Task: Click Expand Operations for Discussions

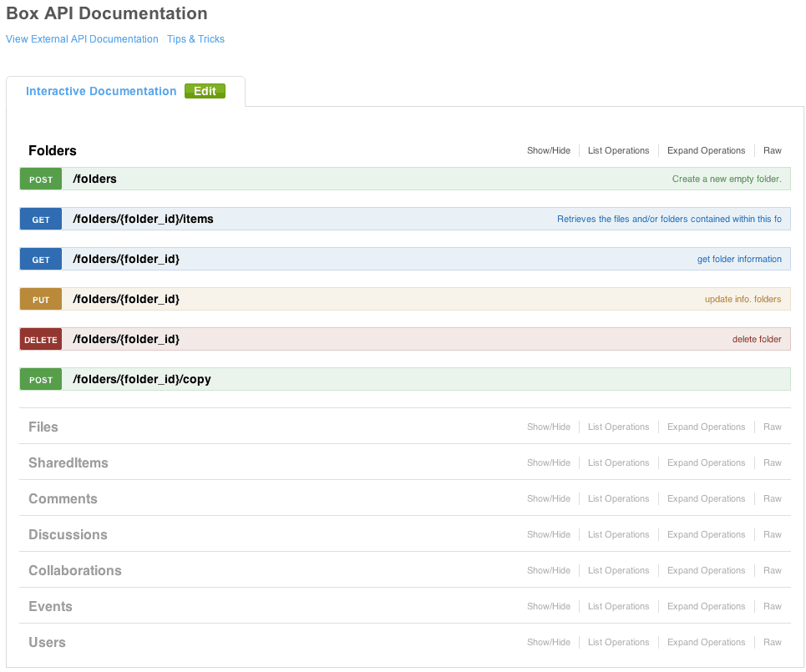Action: coord(706,535)
